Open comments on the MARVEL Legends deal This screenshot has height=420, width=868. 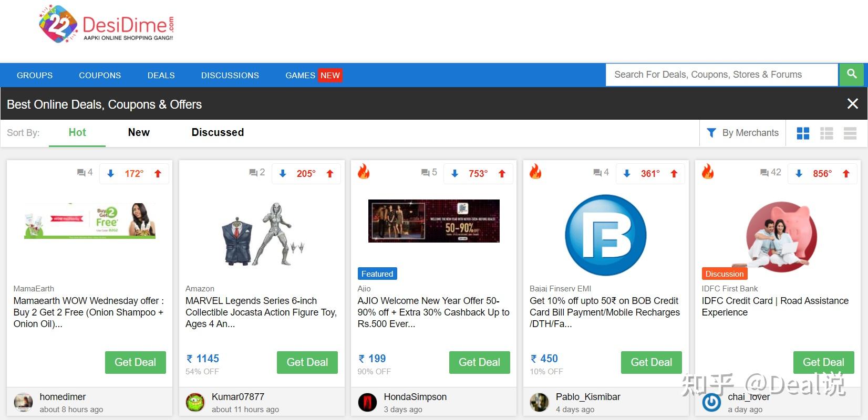pyautogui.click(x=257, y=172)
